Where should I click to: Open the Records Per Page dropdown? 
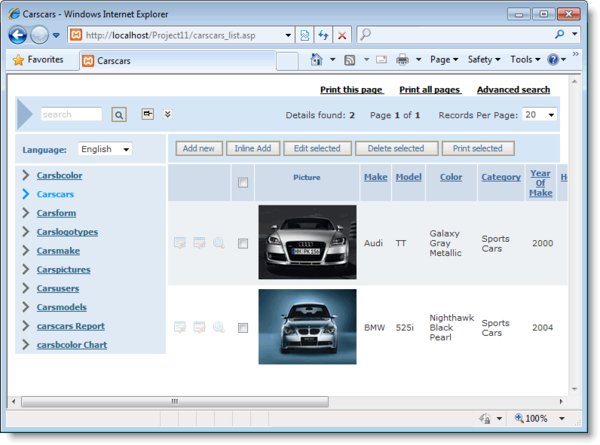pyautogui.click(x=539, y=115)
